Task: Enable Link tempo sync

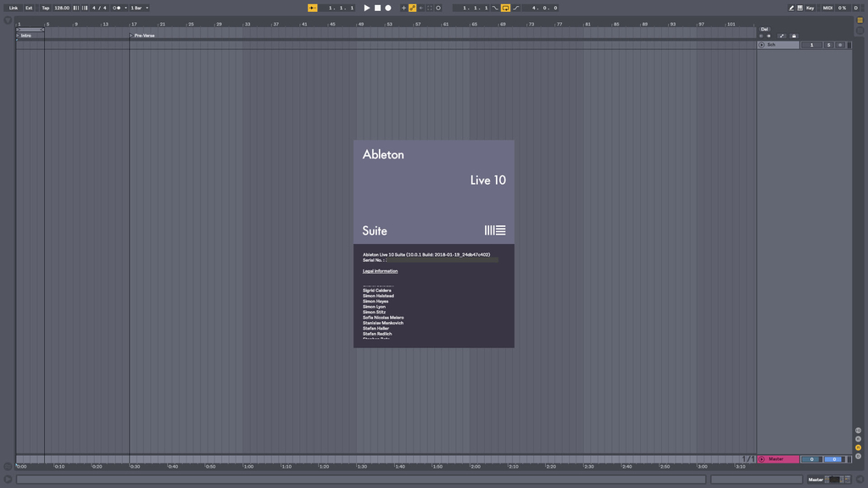Action: tap(14, 7)
